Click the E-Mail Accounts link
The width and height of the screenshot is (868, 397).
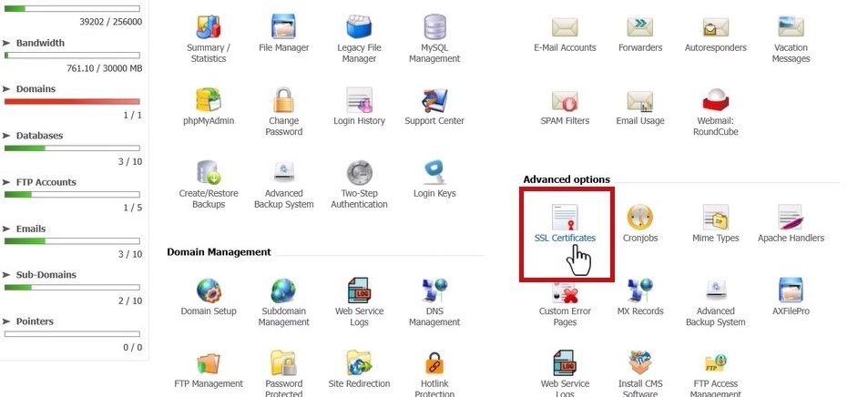565,47
